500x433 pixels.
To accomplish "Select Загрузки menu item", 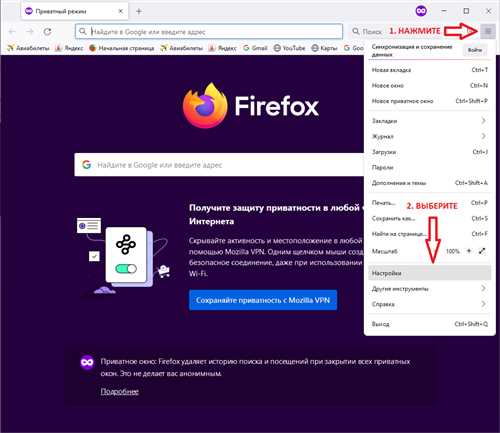I will click(x=429, y=152).
